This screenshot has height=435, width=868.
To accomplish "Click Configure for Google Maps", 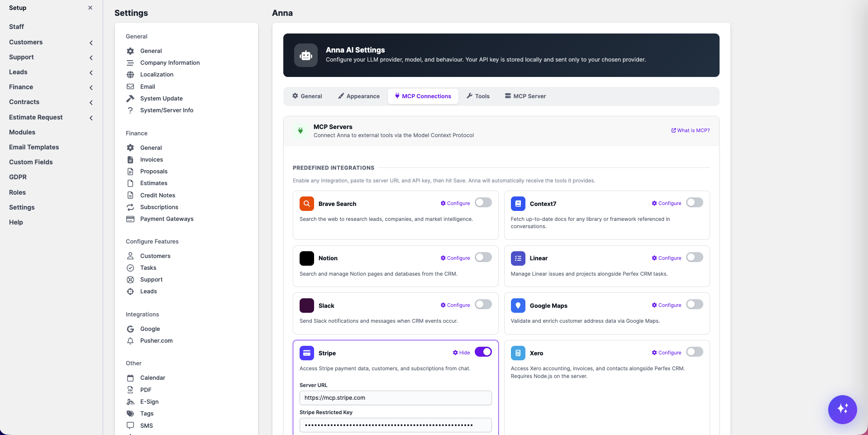I will click(x=667, y=305).
